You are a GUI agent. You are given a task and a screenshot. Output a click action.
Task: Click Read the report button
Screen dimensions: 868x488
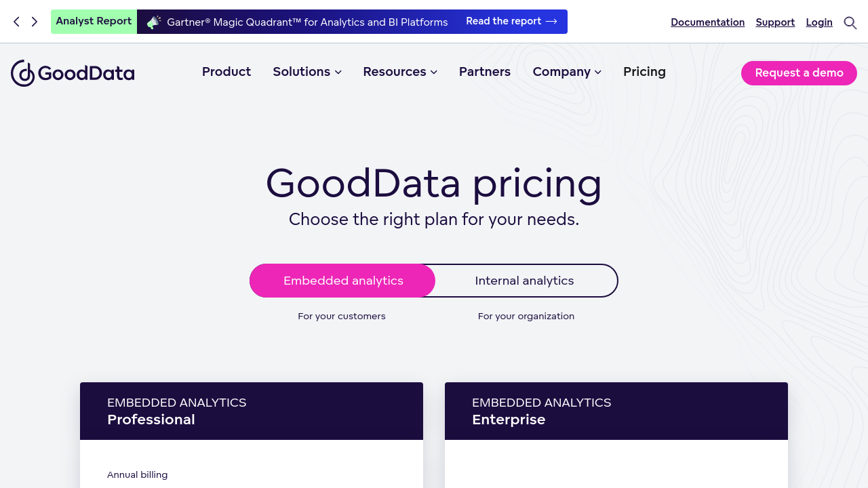click(x=511, y=22)
